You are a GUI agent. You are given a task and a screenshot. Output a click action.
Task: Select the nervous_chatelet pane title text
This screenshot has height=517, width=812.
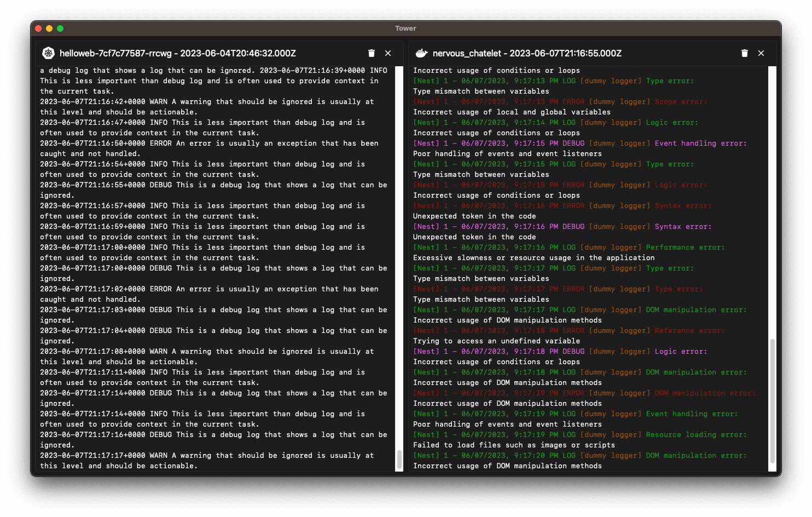(527, 53)
